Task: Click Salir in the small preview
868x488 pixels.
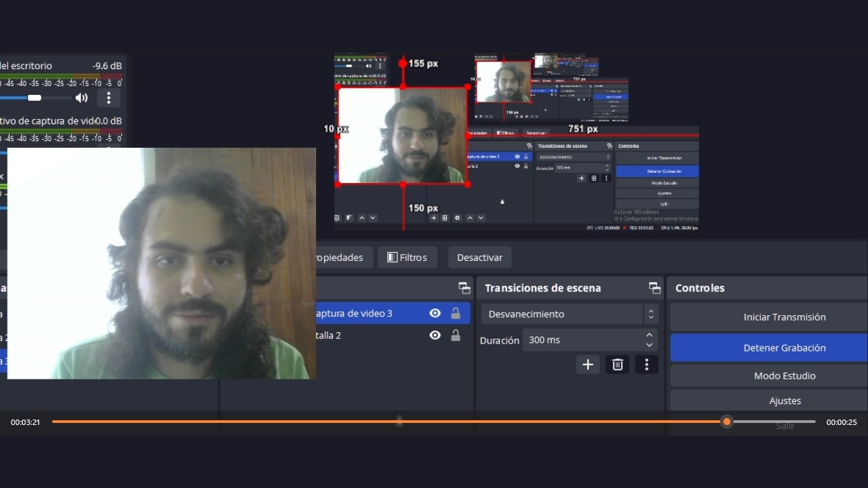Action: 657,204
